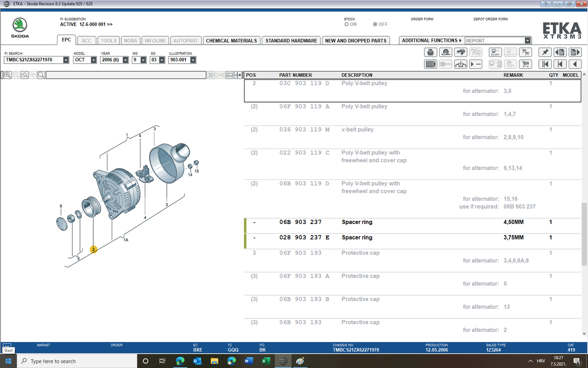Open Outlook from the taskbar

(197, 361)
